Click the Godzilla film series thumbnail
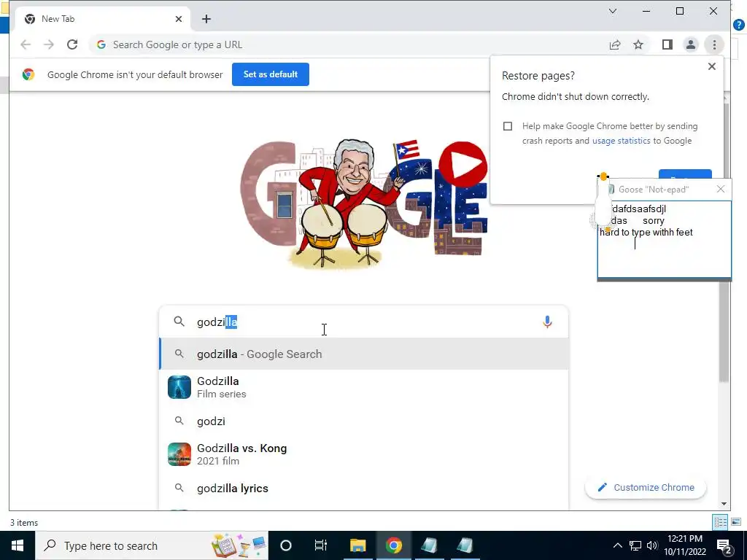This screenshot has width=747, height=560. pos(179,387)
